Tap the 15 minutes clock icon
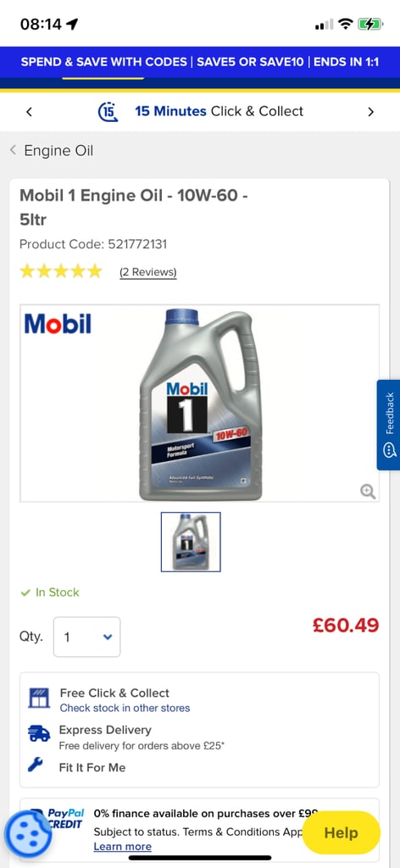Screen dimensions: 400x868 click(x=108, y=112)
